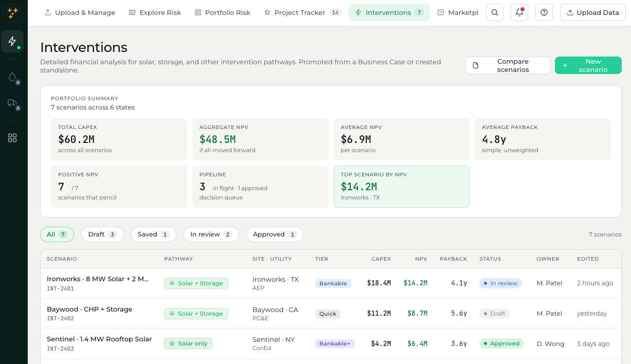Click the search magnifier icon

495,12
